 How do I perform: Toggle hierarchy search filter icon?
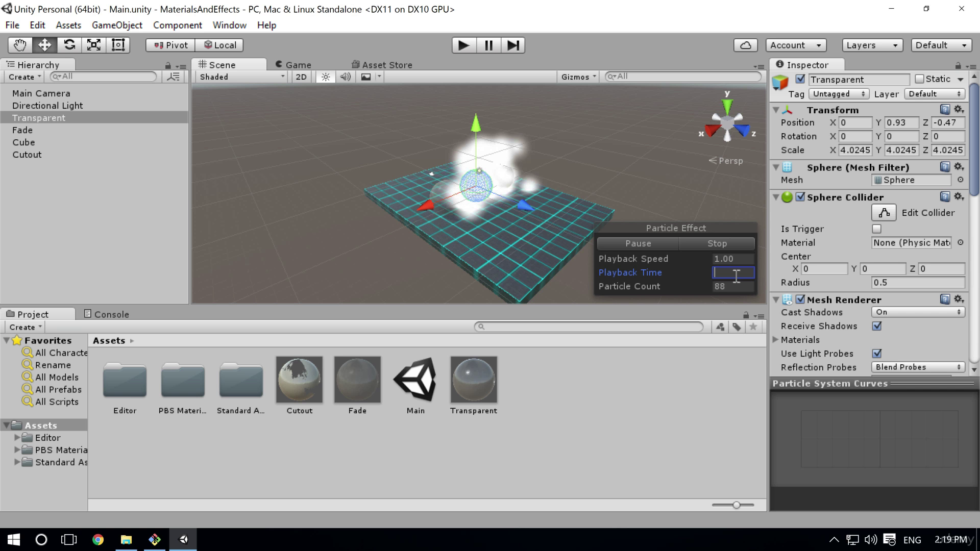tap(174, 77)
